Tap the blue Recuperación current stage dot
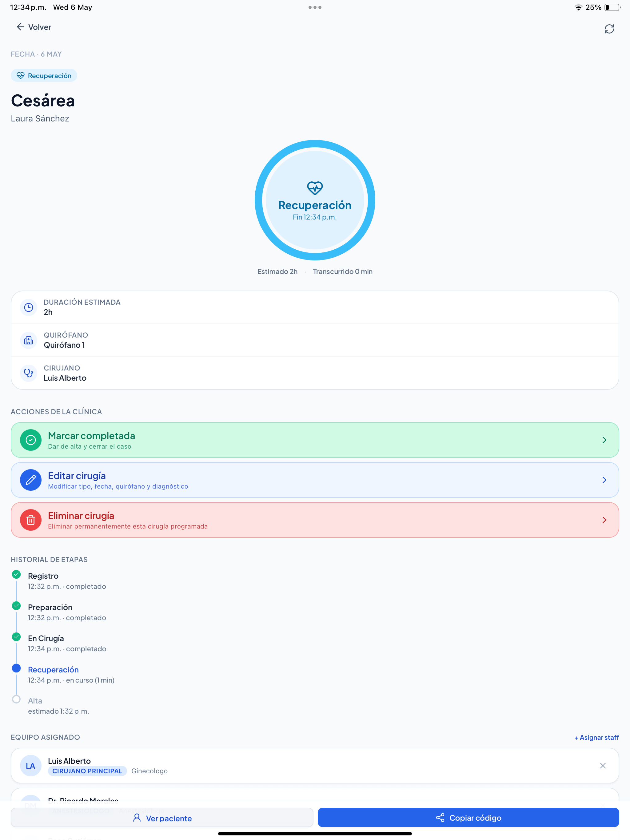 [16, 668]
